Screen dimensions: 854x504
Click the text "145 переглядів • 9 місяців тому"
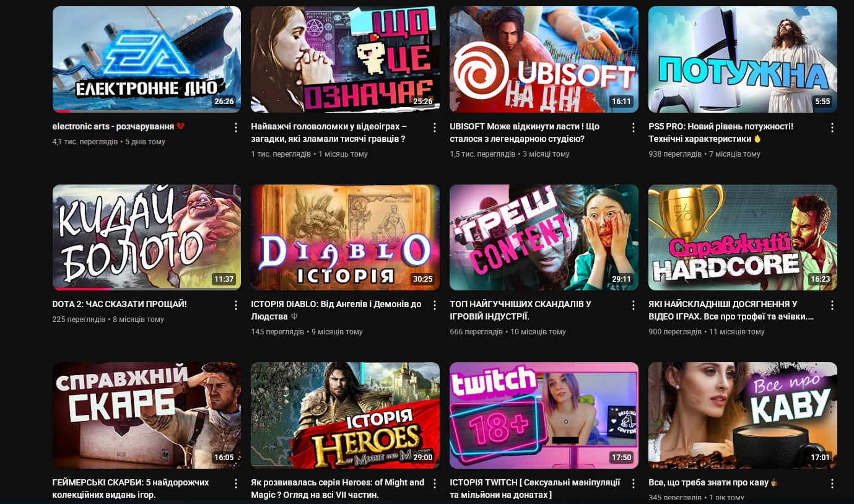click(x=307, y=332)
